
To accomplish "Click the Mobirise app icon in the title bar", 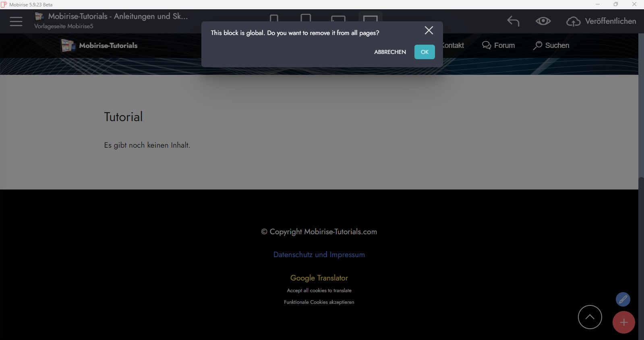I will pyautogui.click(x=4, y=4).
